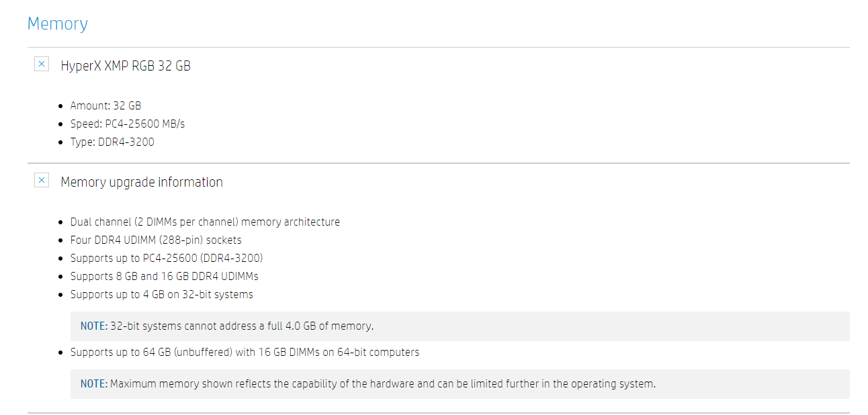Click the Supports up to 64 GB line
Screen dimensions: 868x415
point(245,352)
